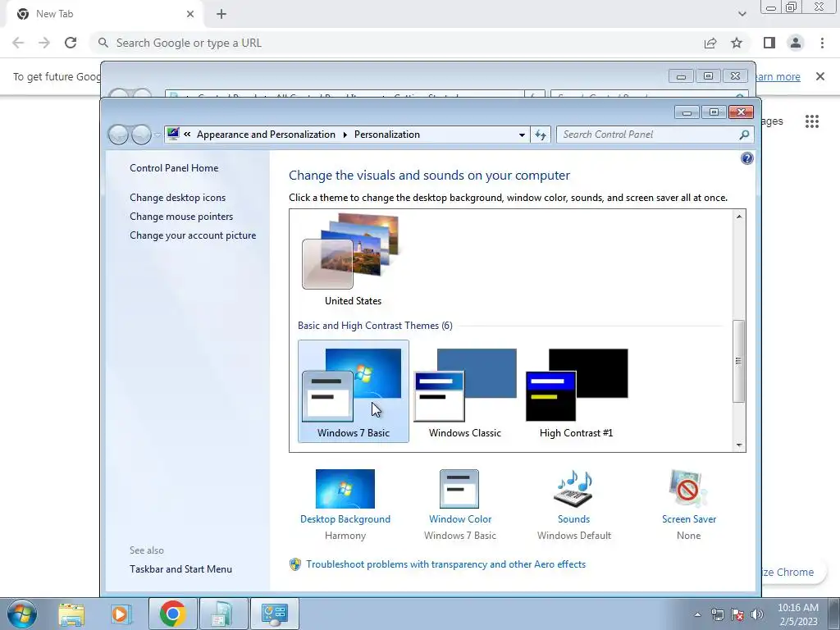Click the theme list scroll up arrow
The image size is (840, 630).
pyautogui.click(x=739, y=217)
